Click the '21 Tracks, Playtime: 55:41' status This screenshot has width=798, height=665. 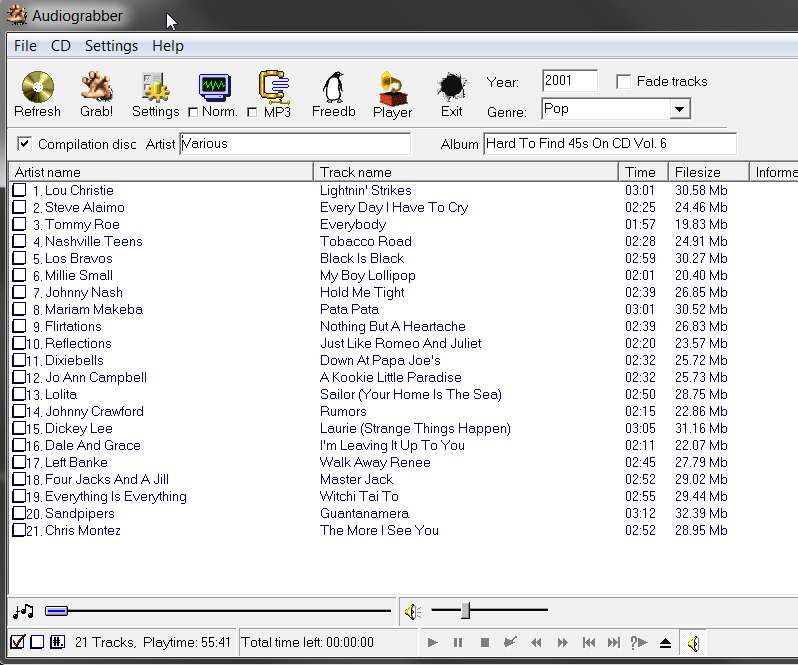[152, 642]
